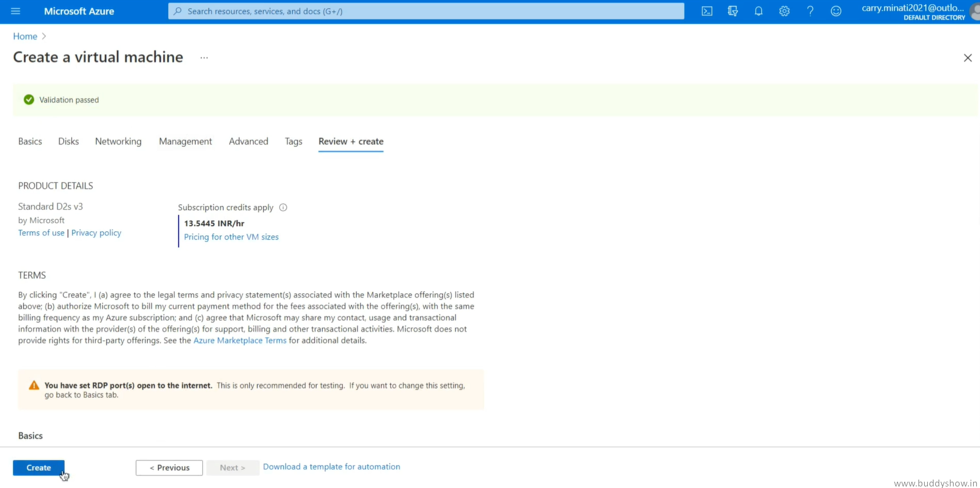This screenshot has height=488, width=980.
Task: Open the Privacy policy link
Action: (96, 233)
